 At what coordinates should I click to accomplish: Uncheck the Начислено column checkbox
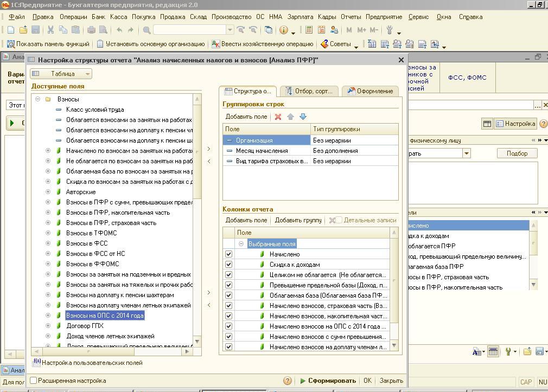click(228, 254)
